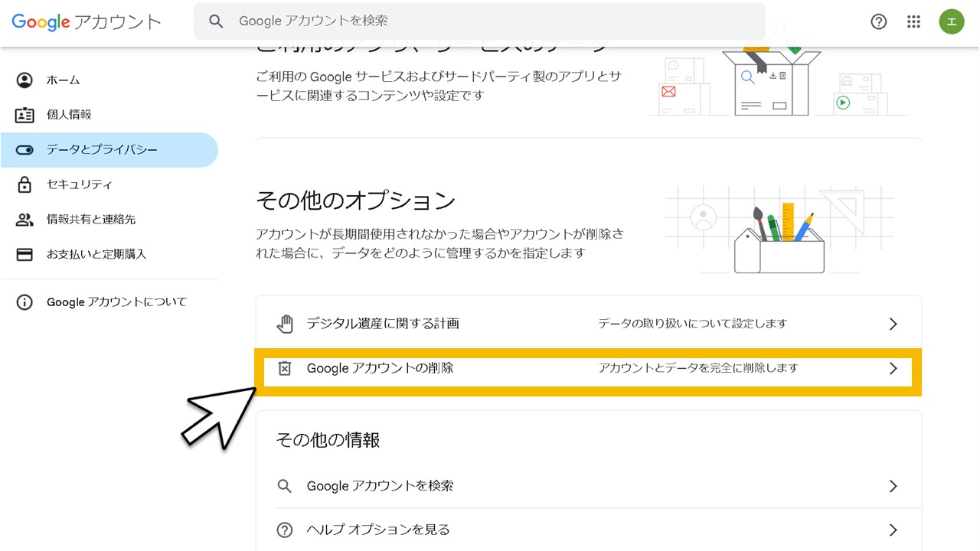Open the chevron on ヘルプ オプションを見る

pyautogui.click(x=892, y=529)
